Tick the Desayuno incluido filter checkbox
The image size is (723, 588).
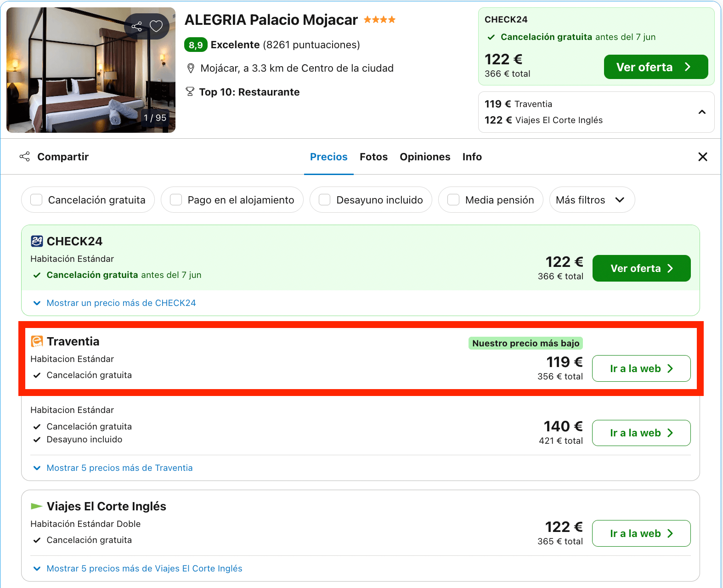coord(325,200)
